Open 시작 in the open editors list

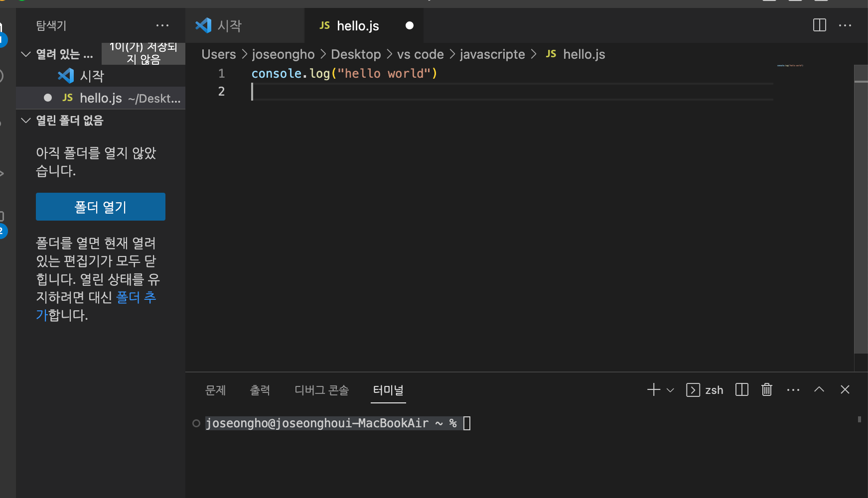(101, 76)
